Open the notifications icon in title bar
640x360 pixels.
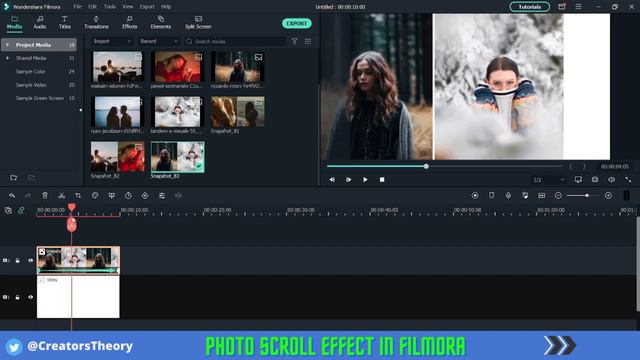(562, 7)
